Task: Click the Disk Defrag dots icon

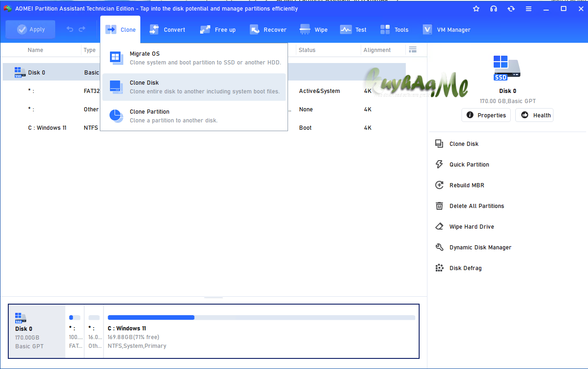Action: tap(439, 268)
